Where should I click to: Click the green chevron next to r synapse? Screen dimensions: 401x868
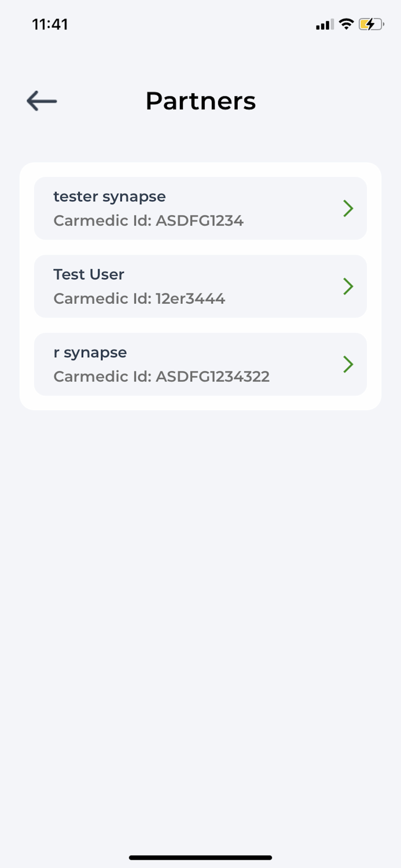348,364
